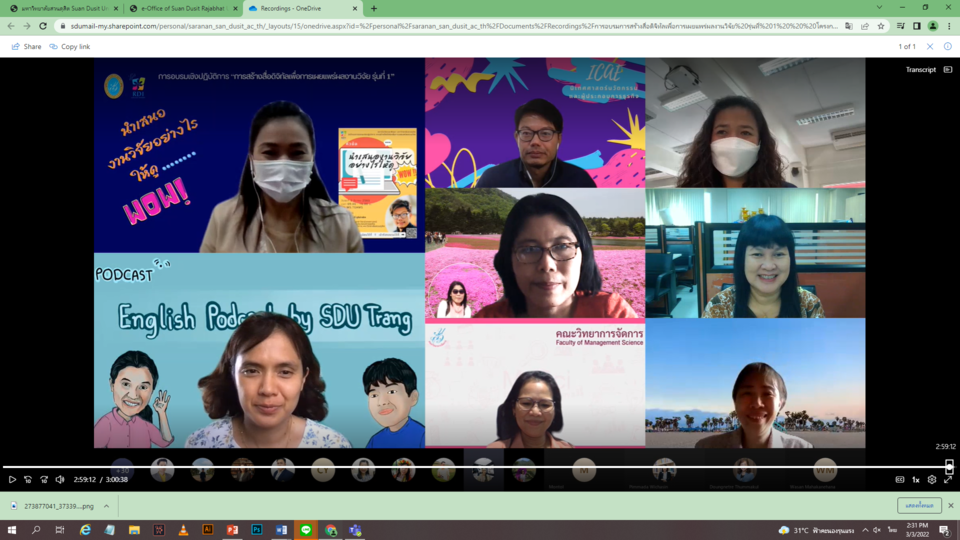Skip backward 10 seconds
This screenshot has width=960, height=540.
[x=28, y=479]
